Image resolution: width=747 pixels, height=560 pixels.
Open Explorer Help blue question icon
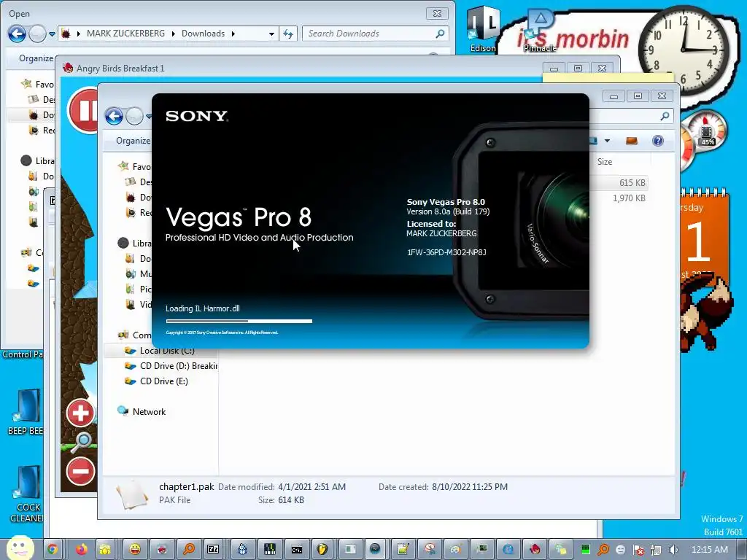[x=658, y=141]
